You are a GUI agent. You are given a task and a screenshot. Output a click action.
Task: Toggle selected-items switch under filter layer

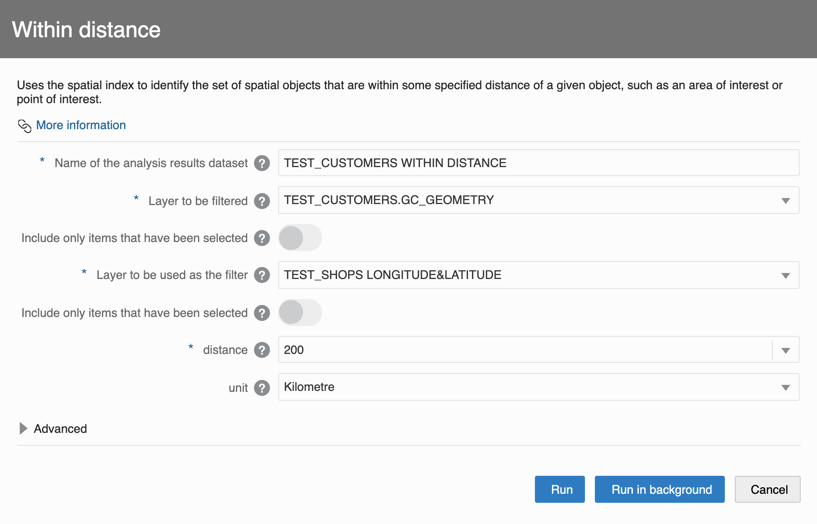tap(299, 313)
